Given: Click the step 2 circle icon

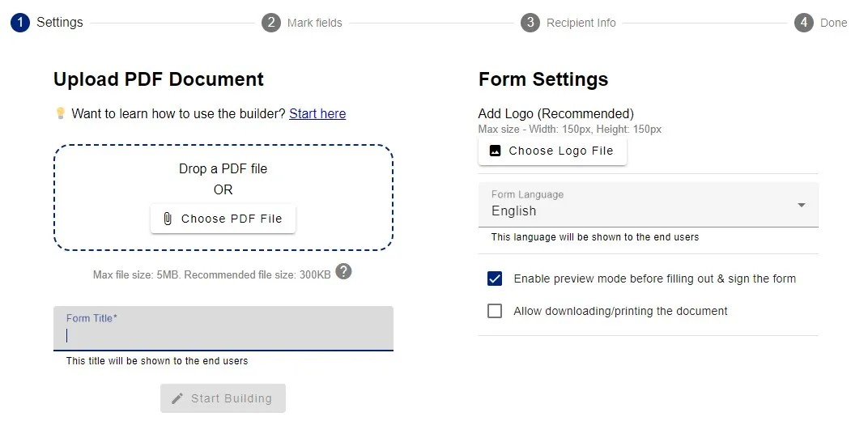Looking at the screenshot, I should pos(271,23).
